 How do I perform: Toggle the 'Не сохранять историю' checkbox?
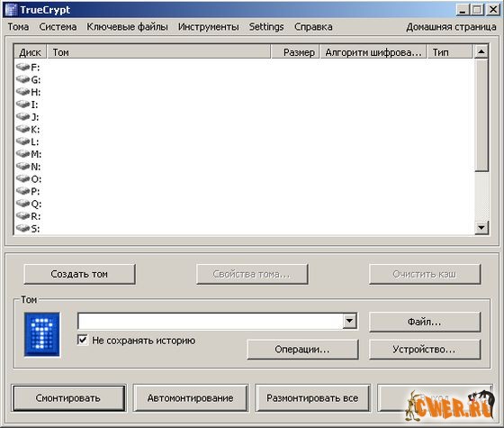click(x=83, y=340)
